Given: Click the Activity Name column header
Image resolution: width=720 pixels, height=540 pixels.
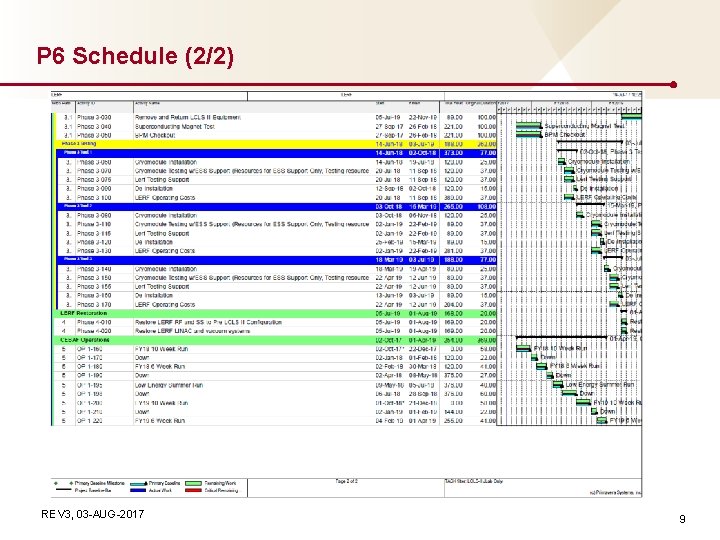Looking at the screenshot, I should click(147, 103).
